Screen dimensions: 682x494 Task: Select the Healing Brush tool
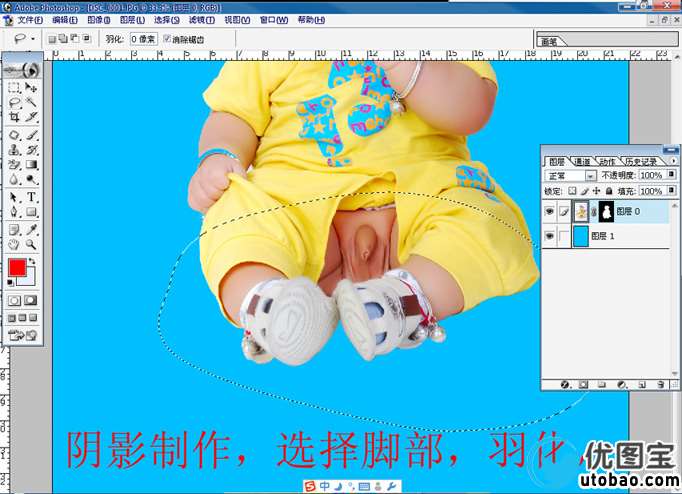click(x=14, y=135)
